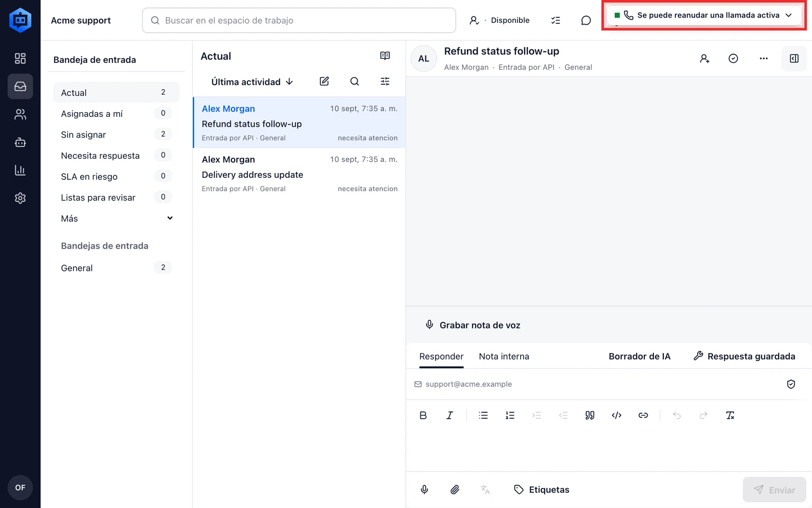Click support@acme.example sender address
Screen dimensions: 812x508
point(468,384)
